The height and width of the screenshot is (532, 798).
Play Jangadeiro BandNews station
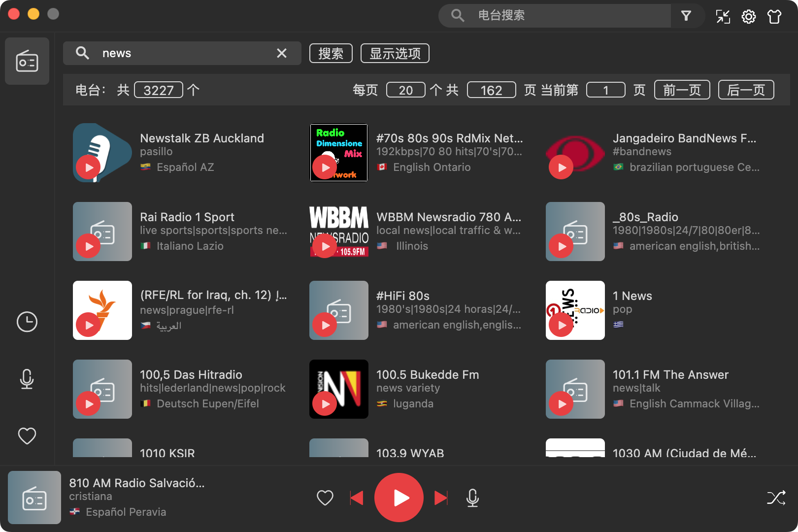pyautogui.click(x=561, y=167)
